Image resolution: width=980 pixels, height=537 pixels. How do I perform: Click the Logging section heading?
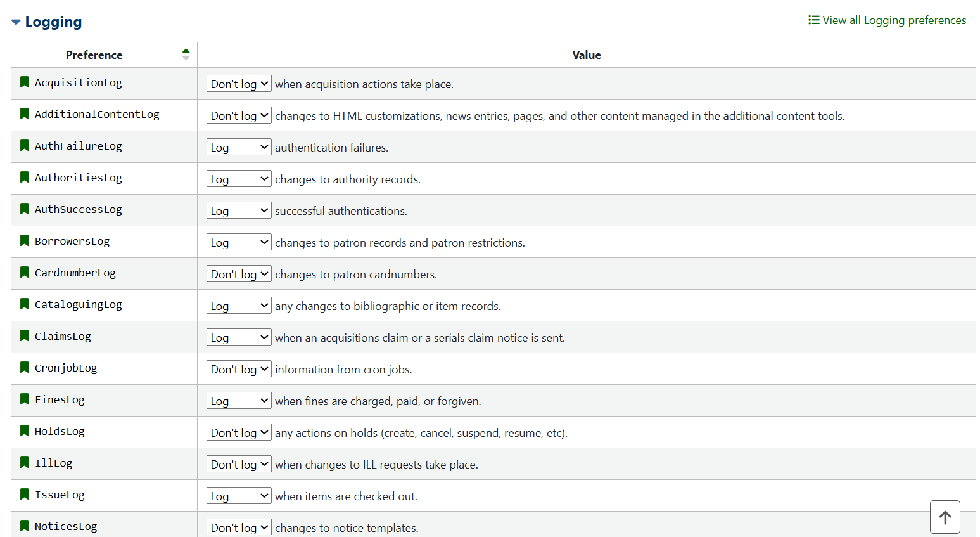point(53,22)
